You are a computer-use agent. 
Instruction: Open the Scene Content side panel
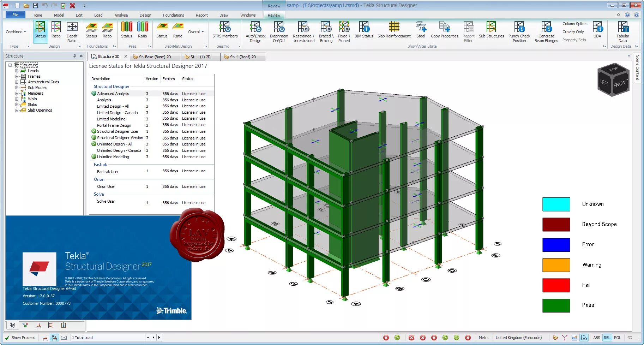[x=637, y=68]
